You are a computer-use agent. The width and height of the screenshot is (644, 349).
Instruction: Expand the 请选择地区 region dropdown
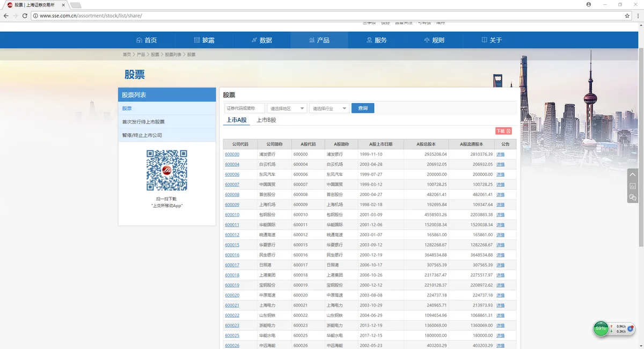287,108
